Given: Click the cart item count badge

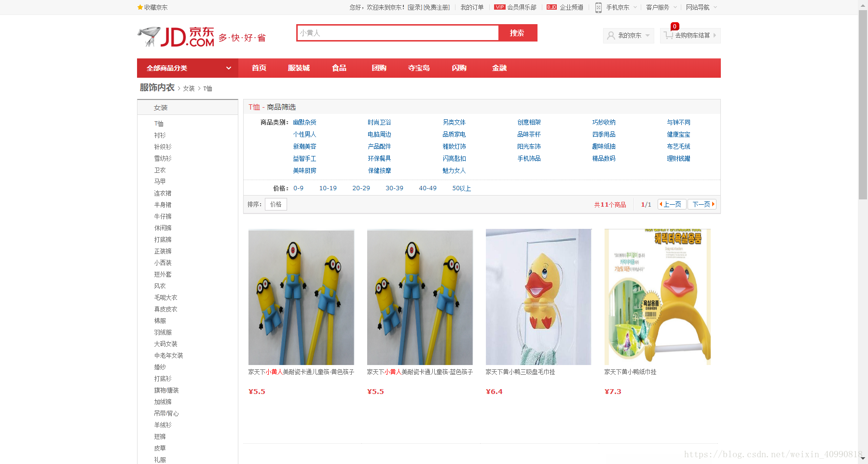Looking at the screenshot, I should click(x=675, y=27).
